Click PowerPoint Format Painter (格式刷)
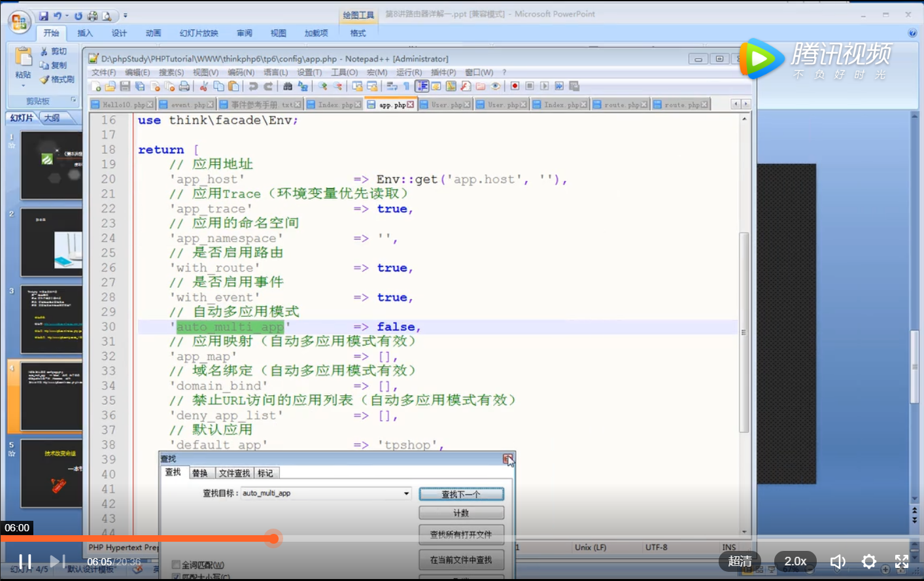The height and width of the screenshot is (581, 924). pyautogui.click(x=58, y=79)
